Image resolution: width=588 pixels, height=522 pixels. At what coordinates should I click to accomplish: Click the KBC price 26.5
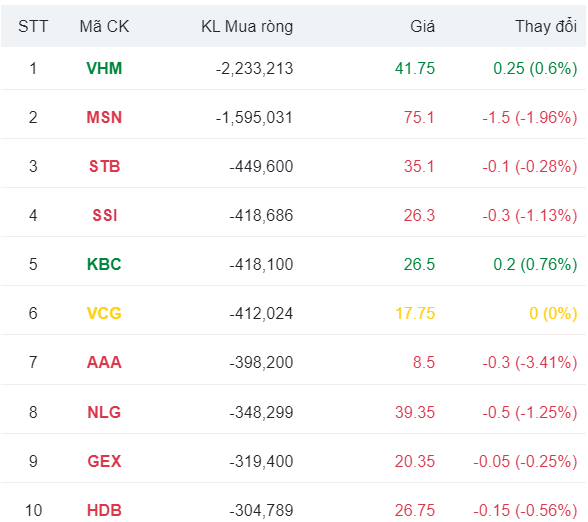click(419, 264)
